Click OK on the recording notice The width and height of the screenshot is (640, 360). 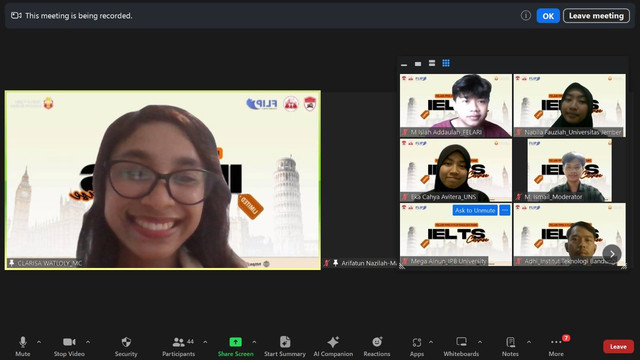(x=548, y=16)
